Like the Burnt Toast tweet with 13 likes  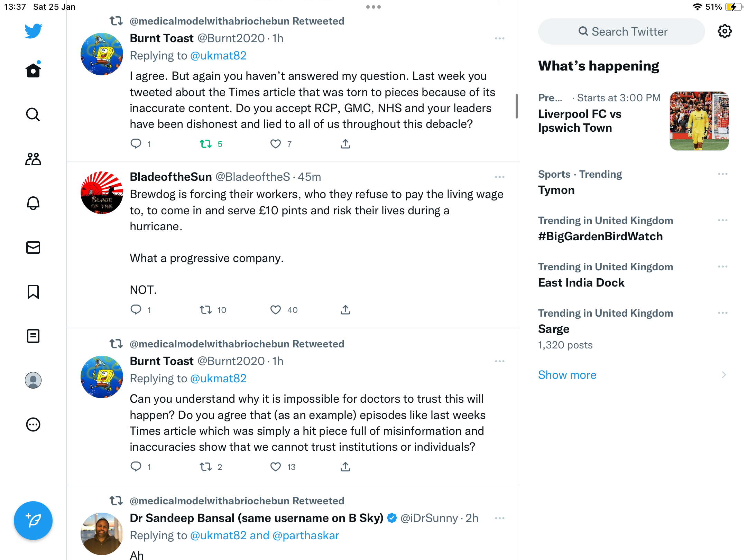click(275, 467)
